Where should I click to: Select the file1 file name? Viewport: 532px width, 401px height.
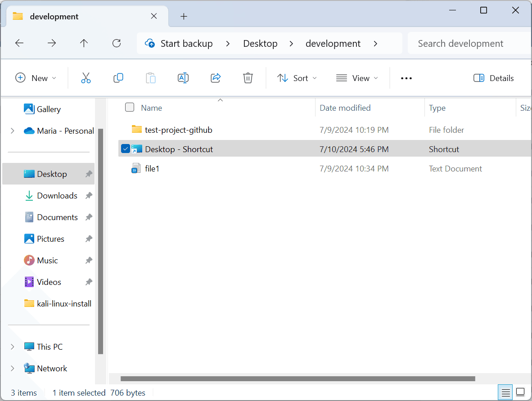pos(152,169)
